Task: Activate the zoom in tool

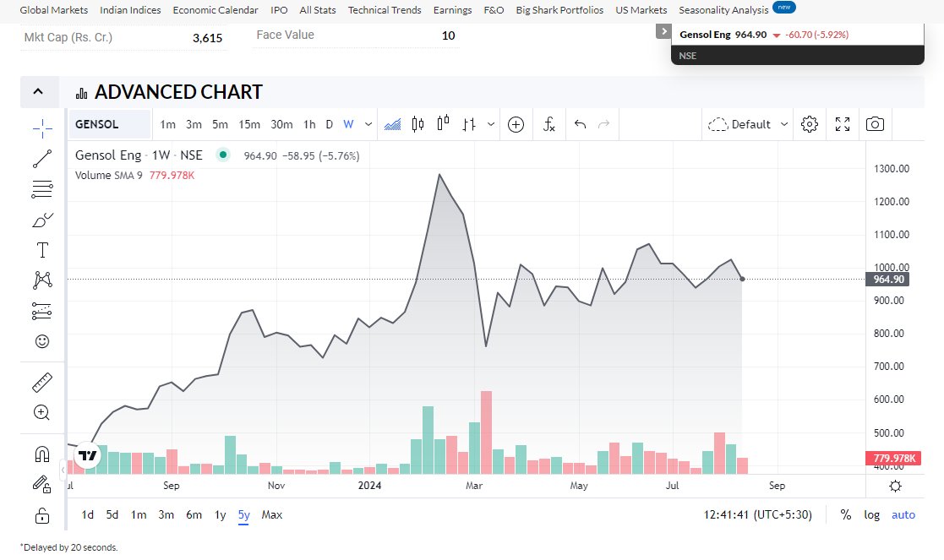Action: click(x=42, y=413)
